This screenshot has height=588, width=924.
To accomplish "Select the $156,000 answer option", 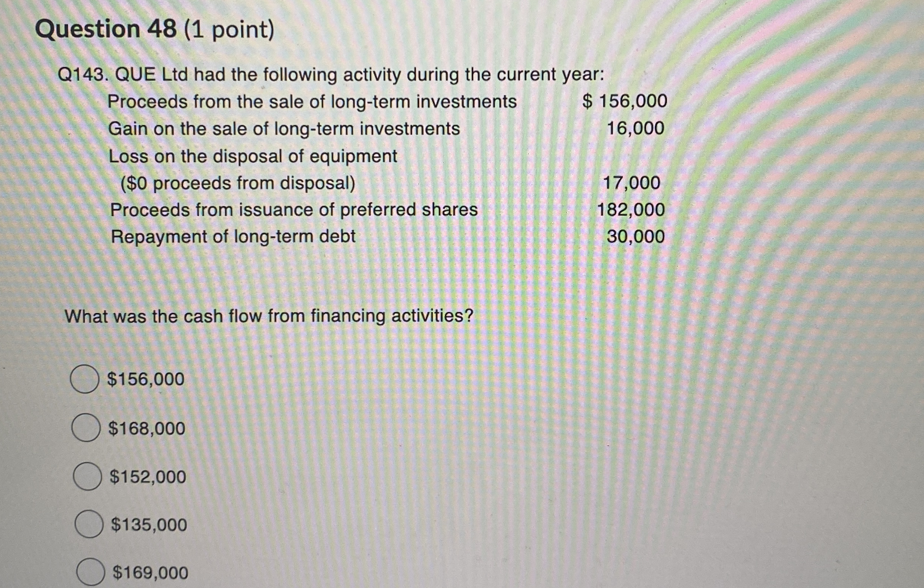I will tap(85, 380).
